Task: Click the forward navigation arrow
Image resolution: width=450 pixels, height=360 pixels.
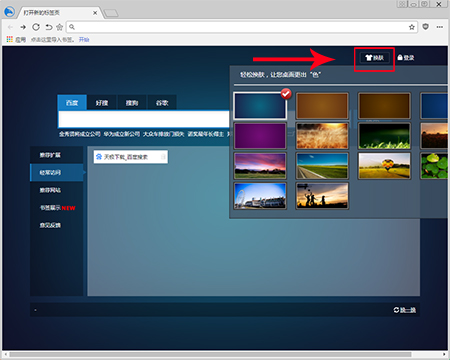Action: coord(23,27)
